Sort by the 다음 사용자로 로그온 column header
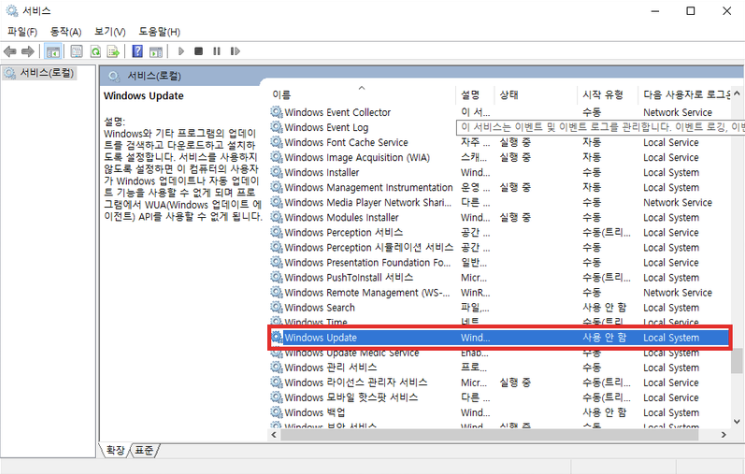Screen dimensions: 745x474 [x=684, y=95]
